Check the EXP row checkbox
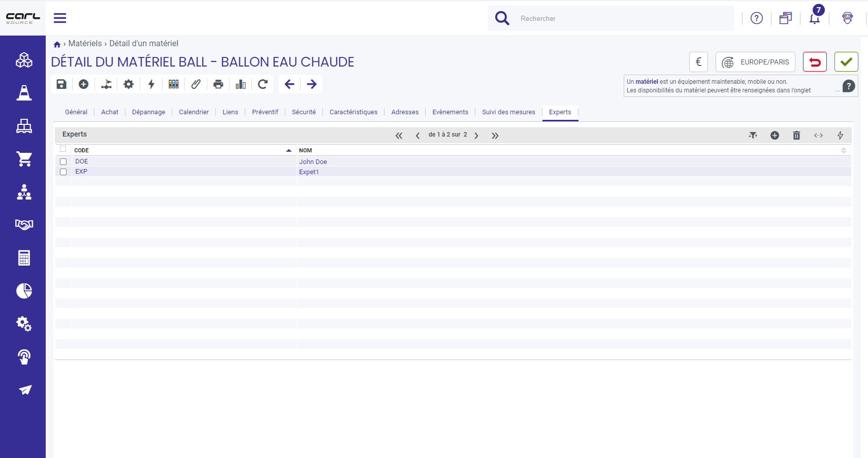868x458 pixels. tap(63, 172)
